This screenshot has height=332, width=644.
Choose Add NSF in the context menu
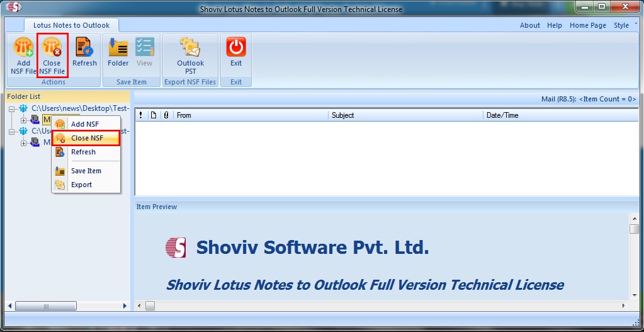coord(86,124)
